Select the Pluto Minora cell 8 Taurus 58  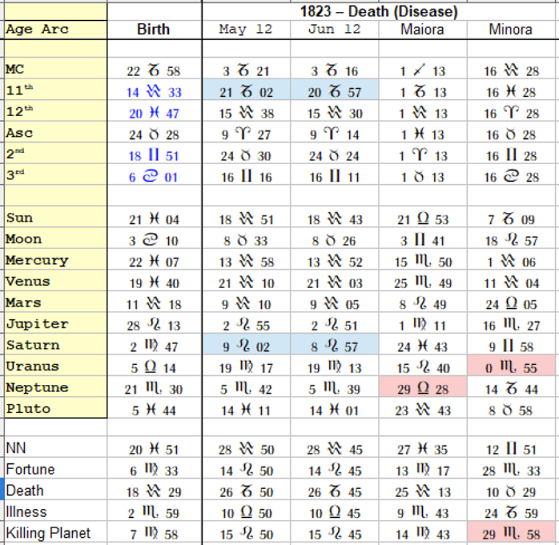coord(511,408)
